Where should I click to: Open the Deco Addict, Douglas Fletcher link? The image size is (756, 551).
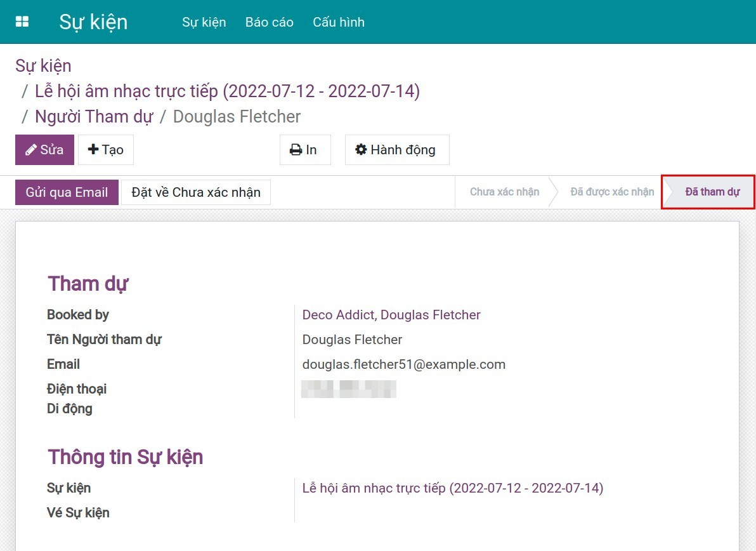[x=391, y=315]
